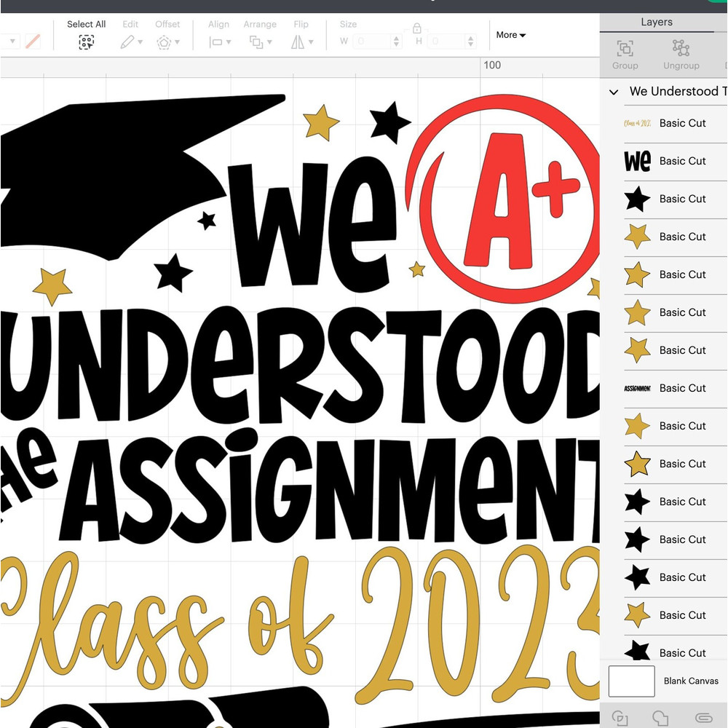Click the Combine icon in the bottom bar
Screen dimensions: 728x728
(x=660, y=718)
